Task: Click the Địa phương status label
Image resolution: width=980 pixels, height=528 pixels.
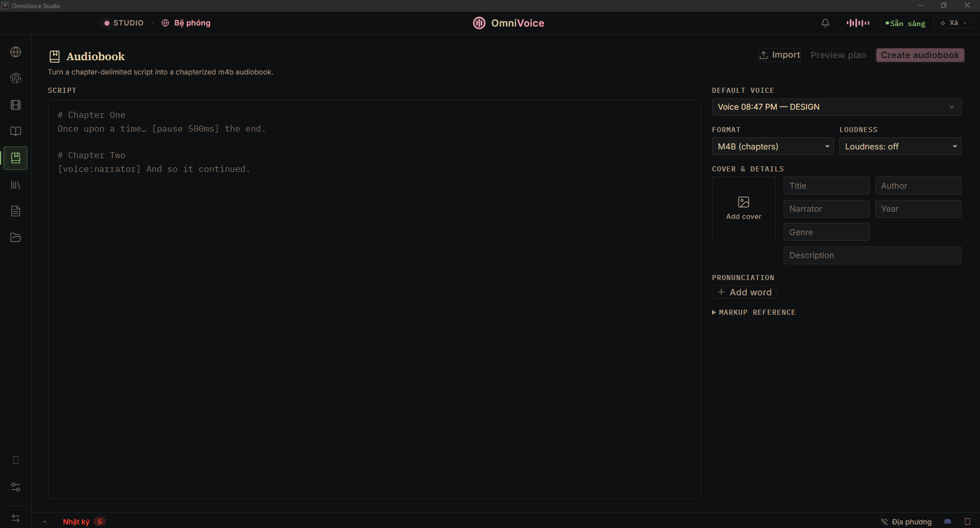Action: [912, 521]
